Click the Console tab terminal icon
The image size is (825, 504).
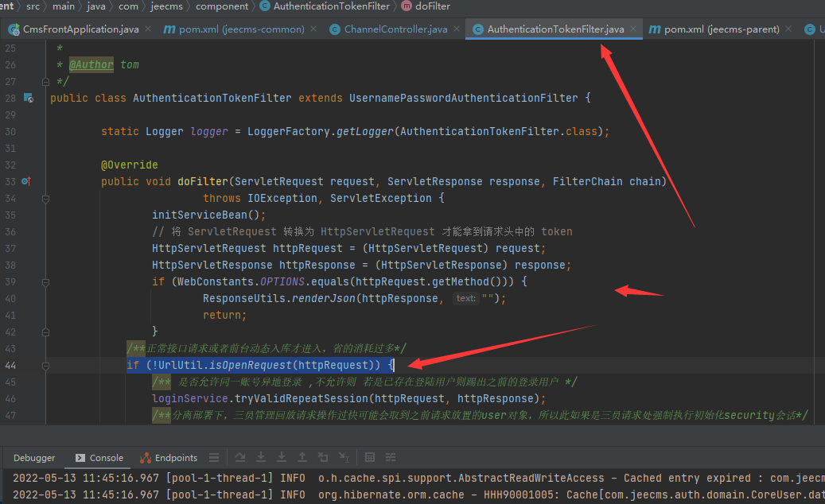[x=80, y=458]
